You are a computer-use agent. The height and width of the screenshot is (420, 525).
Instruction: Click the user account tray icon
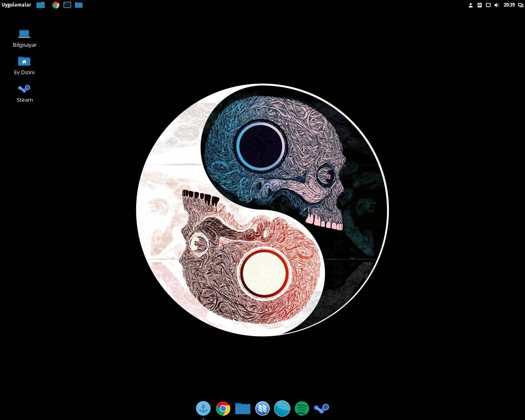tap(470, 5)
